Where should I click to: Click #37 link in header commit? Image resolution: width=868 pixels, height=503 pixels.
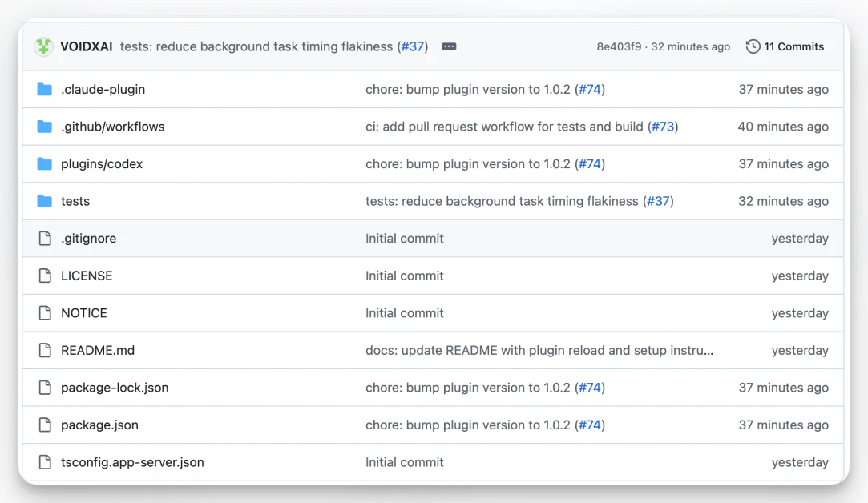tap(413, 46)
